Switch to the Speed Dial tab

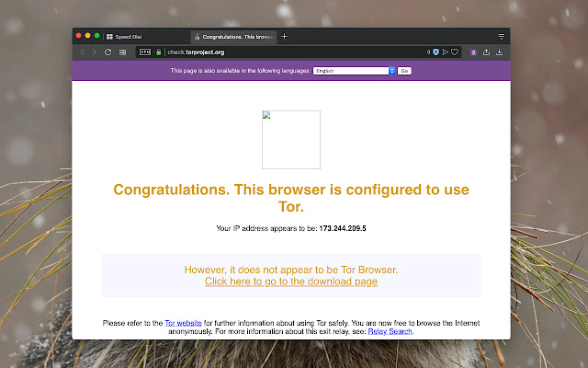146,37
